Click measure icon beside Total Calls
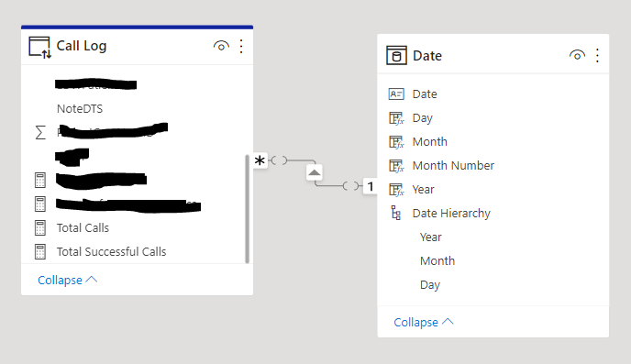Screen dimensions: 631x364 point(40,227)
